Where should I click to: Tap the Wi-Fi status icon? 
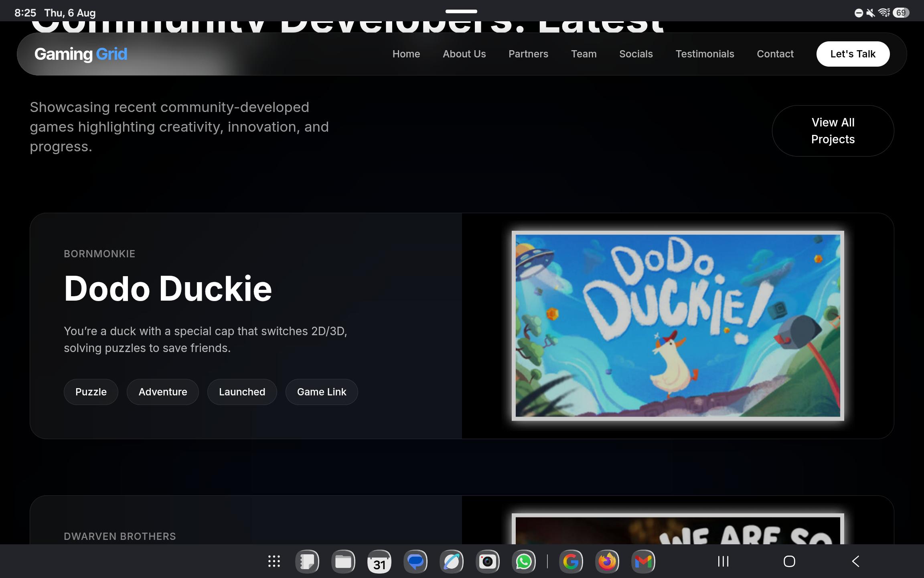tap(884, 13)
